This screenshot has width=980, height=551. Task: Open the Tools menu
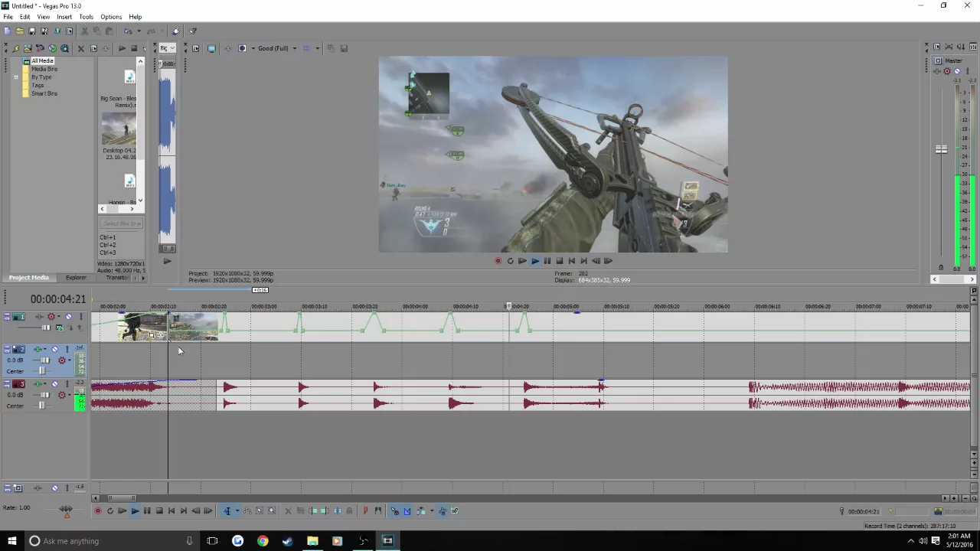(x=86, y=17)
